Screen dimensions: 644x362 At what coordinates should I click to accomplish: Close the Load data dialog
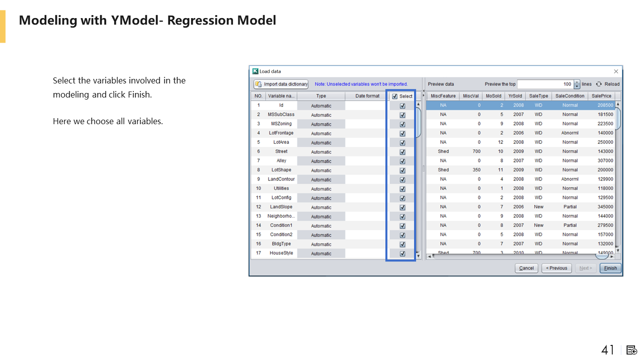tap(616, 71)
